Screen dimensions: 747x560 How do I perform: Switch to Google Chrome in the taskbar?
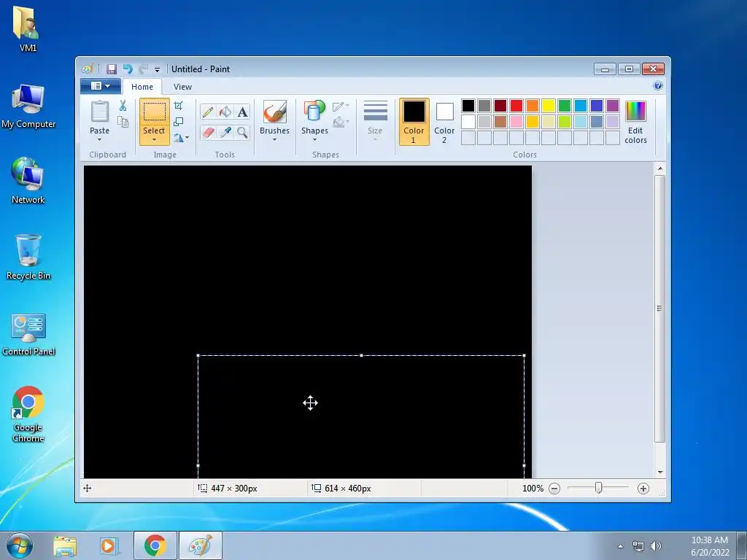[x=155, y=545]
